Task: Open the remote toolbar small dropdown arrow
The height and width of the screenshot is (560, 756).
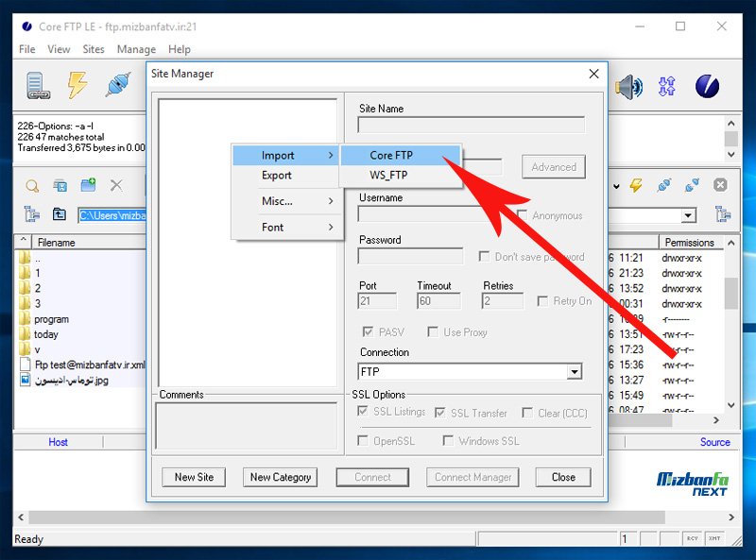Action: tap(616, 186)
